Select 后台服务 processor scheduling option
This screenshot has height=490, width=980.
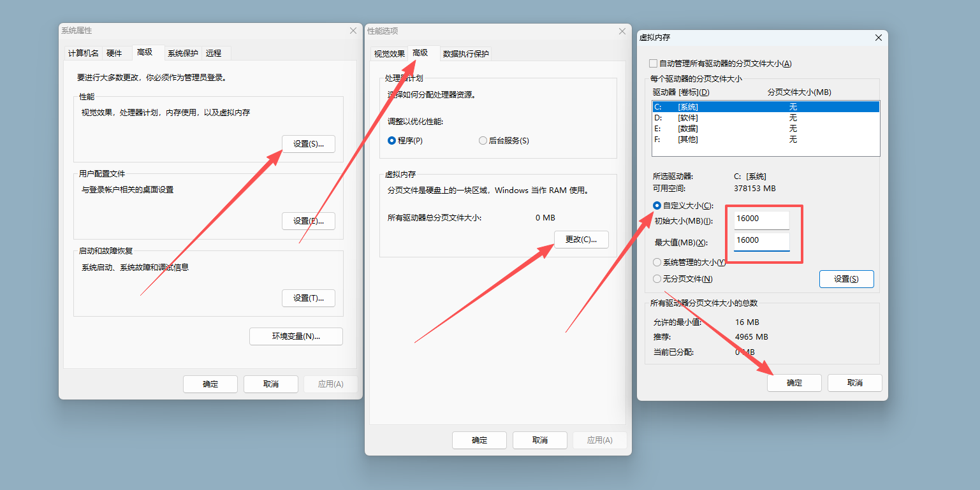pyautogui.click(x=483, y=141)
